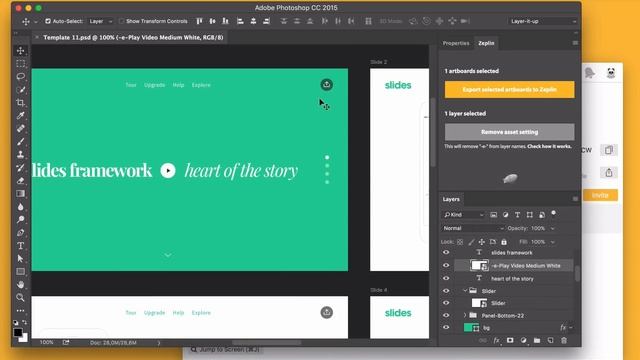Hide the -e-Play Video Medium White layer
This screenshot has height=360, width=640.
click(446, 266)
